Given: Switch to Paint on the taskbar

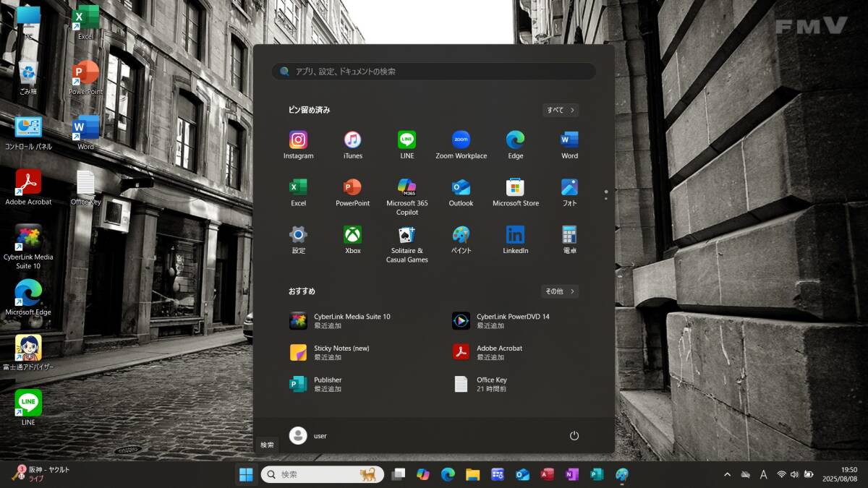Looking at the screenshot, I should point(621,474).
